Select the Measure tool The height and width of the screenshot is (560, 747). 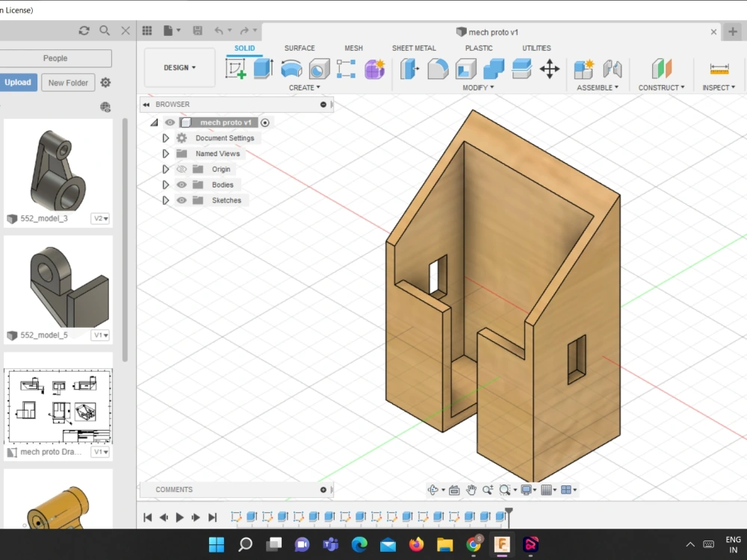[719, 69]
